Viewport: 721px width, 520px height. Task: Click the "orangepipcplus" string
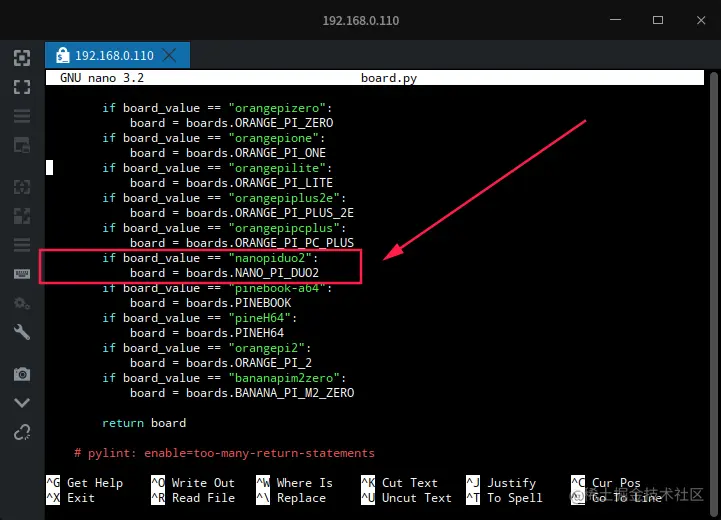[x=284, y=228]
